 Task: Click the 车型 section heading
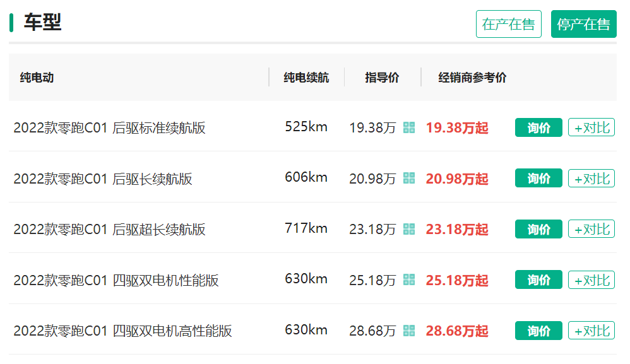(x=42, y=22)
